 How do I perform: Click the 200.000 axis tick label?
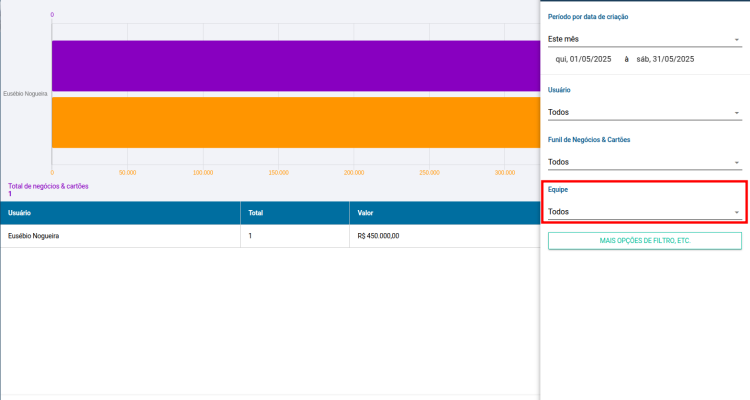coord(353,173)
